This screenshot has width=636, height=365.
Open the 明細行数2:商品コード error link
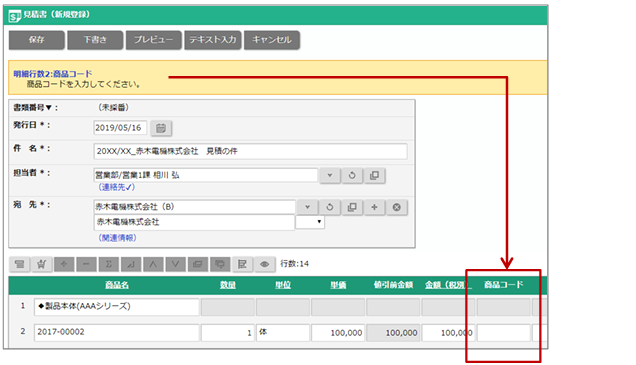click(x=53, y=74)
